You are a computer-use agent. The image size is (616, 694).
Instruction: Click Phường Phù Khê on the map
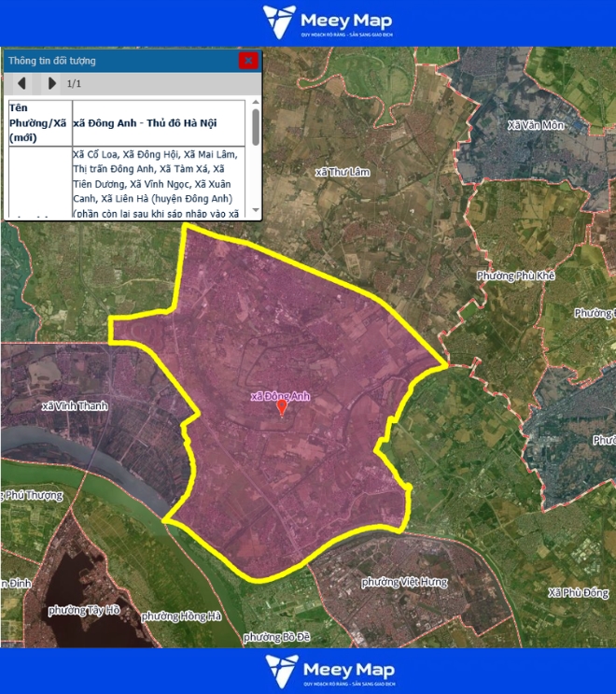click(x=515, y=276)
